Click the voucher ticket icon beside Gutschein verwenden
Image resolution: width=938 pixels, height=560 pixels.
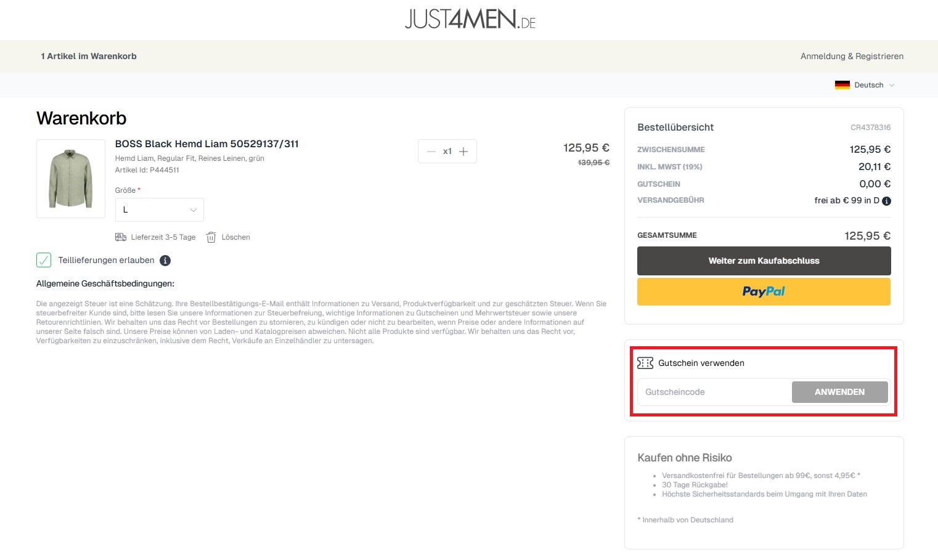pyautogui.click(x=645, y=363)
